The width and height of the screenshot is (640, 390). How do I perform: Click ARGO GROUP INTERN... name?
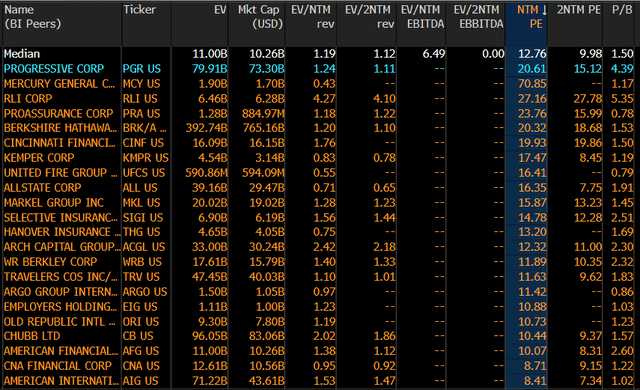coord(60,292)
